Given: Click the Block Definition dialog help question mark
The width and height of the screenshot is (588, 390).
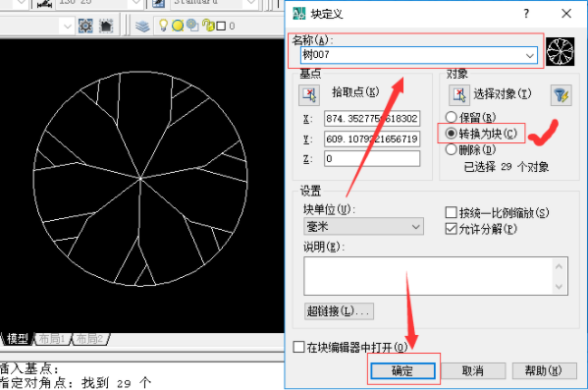Looking at the screenshot, I should 526,14.
